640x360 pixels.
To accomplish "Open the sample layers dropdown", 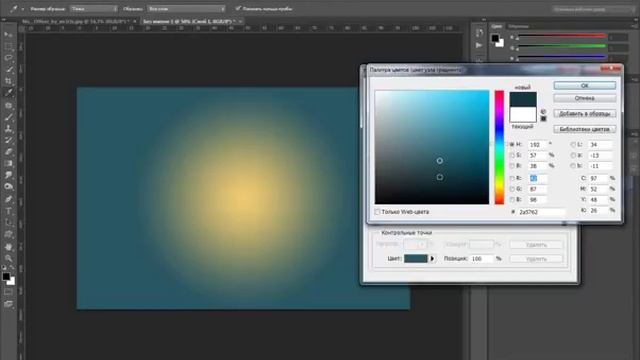I will (186, 9).
